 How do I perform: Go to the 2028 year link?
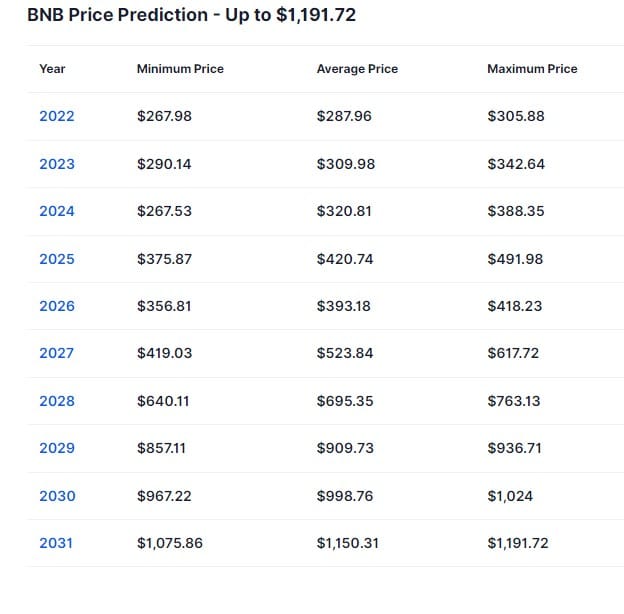tap(57, 401)
